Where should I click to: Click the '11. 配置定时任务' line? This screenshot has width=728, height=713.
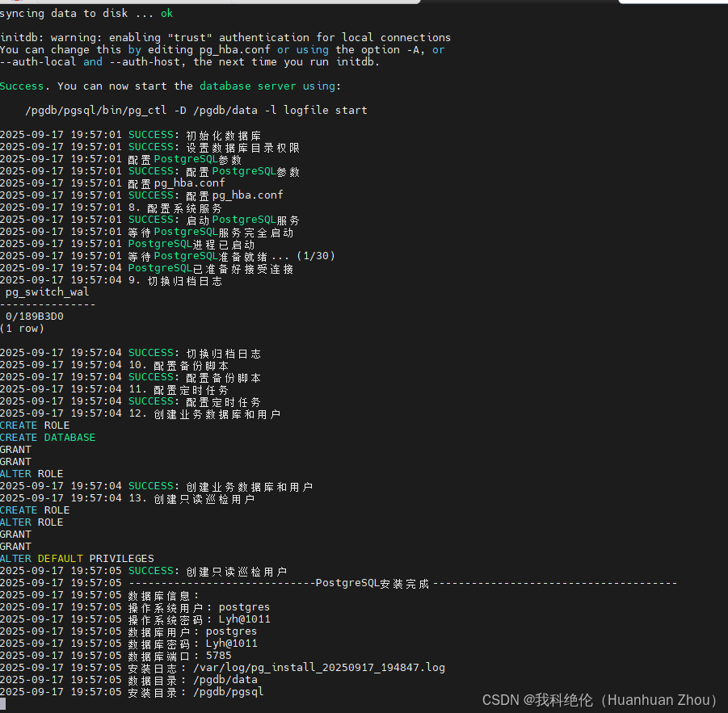(x=114, y=389)
